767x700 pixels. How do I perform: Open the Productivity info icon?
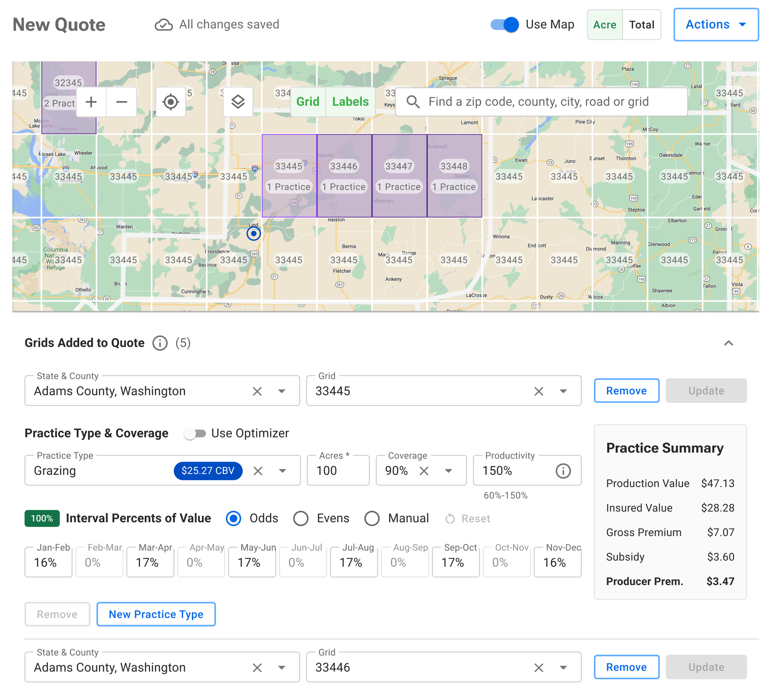(x=563, y=471)
